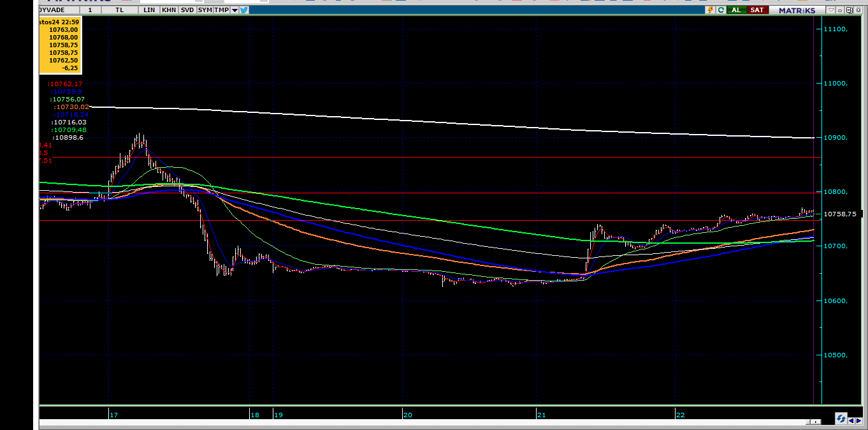Click date label 17 on time axis
The height and width of the screenshot is (430, 868).
[x=114, y=415]
